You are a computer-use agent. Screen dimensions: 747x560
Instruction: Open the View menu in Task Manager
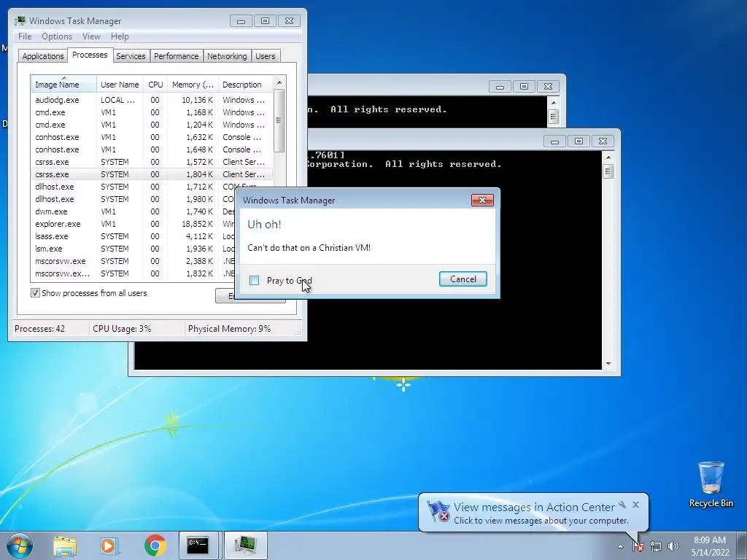(x=91, y=36)
